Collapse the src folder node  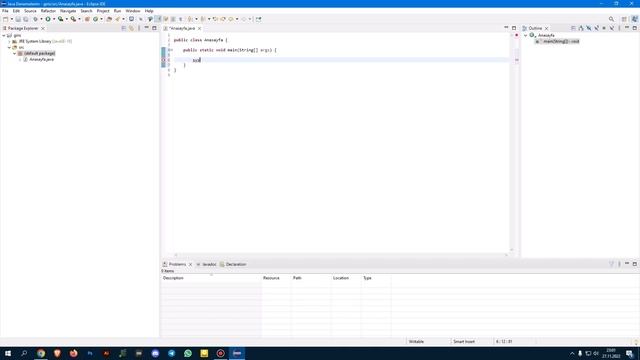10,48
